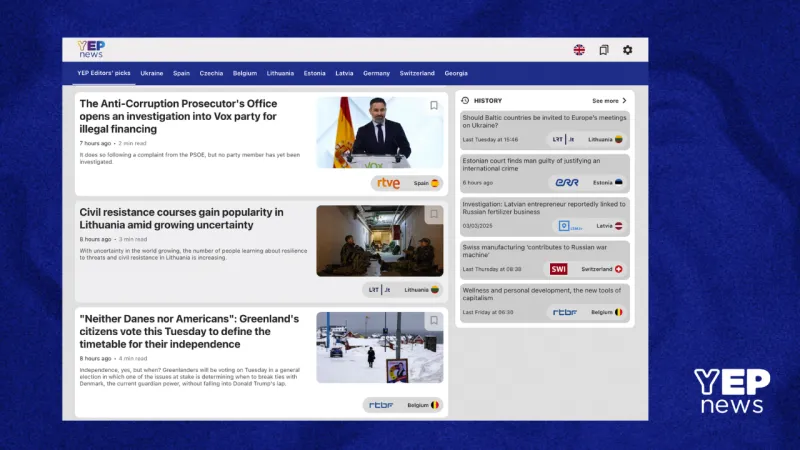Click the rtve source logo
This screenshot has height=450, width=800.
[388, 183]
